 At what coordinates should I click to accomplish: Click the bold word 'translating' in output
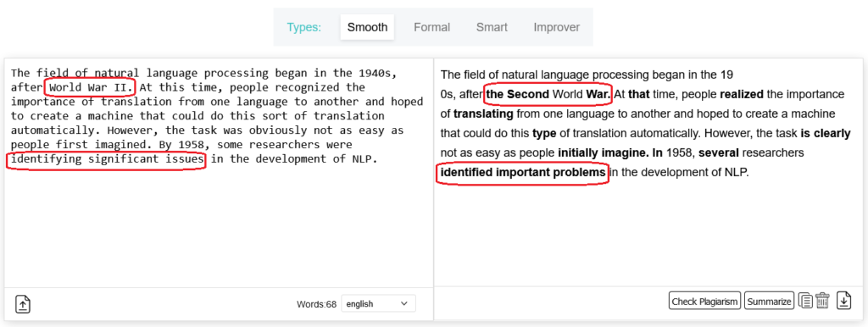[484, 114]
